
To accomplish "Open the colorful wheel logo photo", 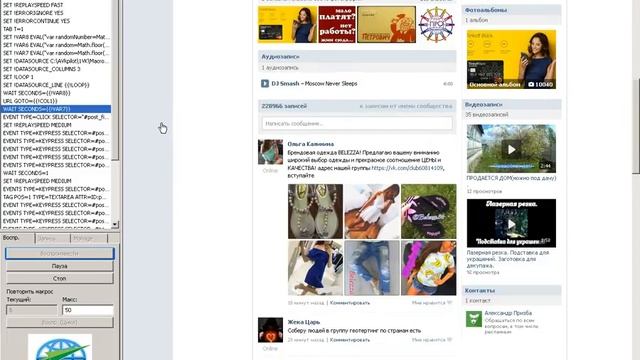I will [436, 24].
